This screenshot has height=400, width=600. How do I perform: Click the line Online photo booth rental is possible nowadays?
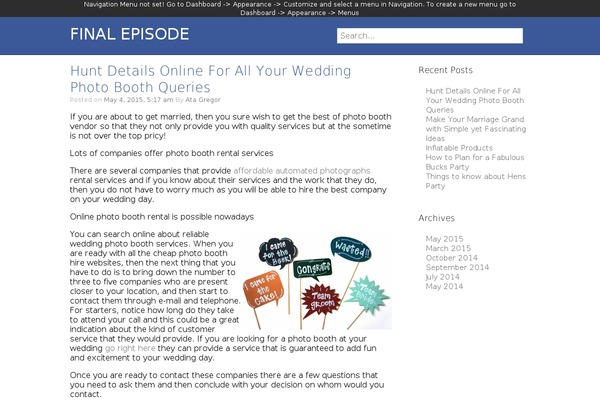(161, 217)
